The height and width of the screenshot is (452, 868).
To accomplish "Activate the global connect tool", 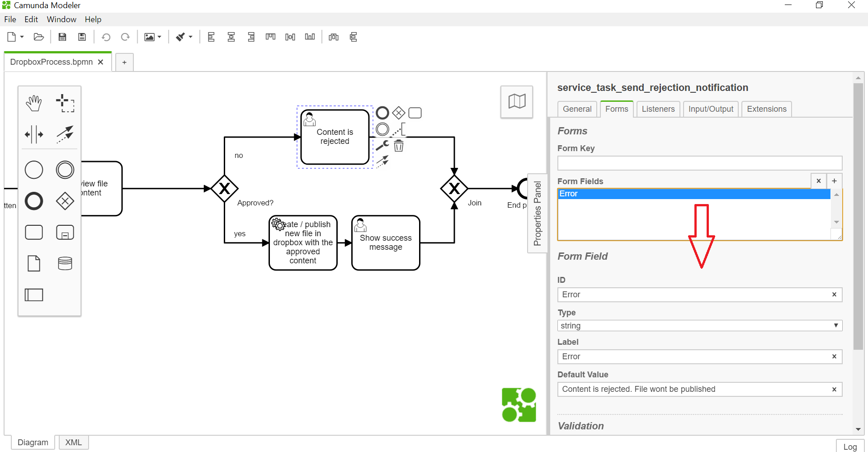I will tap(65, 134).
